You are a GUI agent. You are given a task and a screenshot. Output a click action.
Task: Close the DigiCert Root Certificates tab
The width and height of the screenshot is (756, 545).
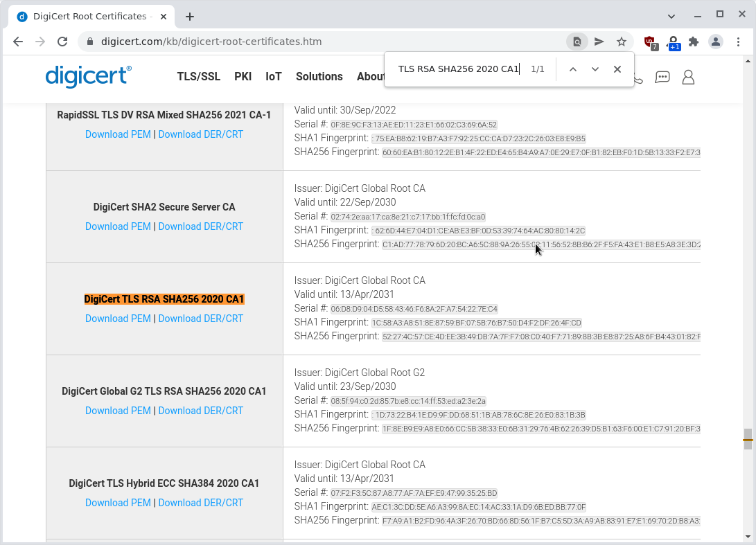164,17
